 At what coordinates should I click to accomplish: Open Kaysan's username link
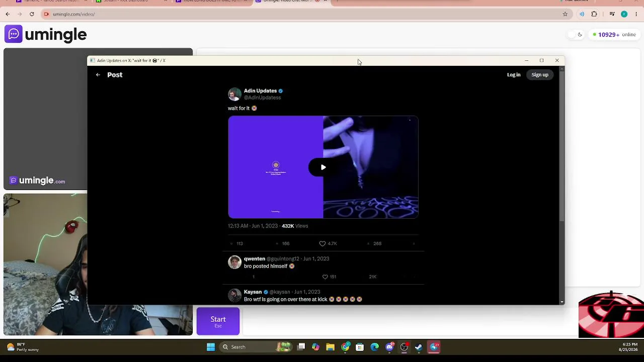coord(253,292)
